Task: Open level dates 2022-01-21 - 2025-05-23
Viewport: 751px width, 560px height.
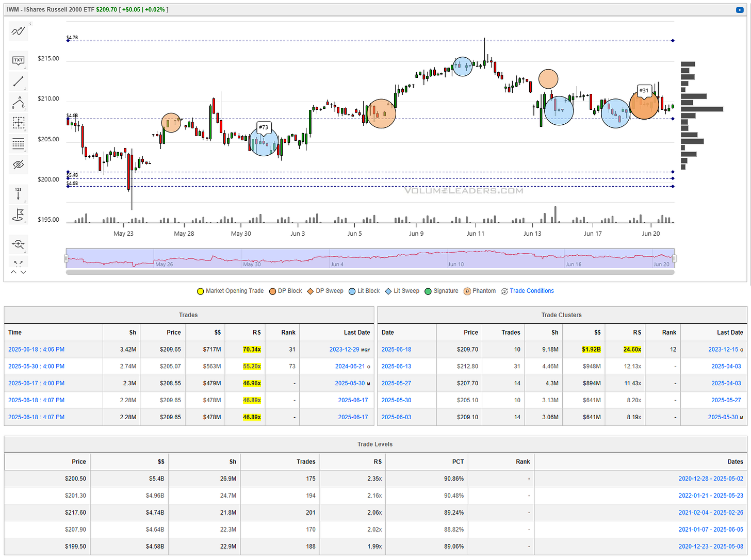Action: click(711, 496)
